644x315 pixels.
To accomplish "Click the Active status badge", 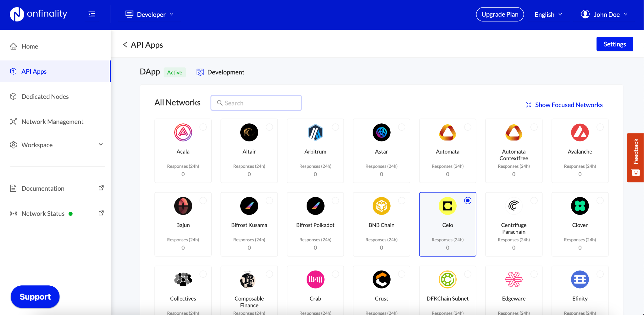I will pyautogui.click(x=175, y=72).
